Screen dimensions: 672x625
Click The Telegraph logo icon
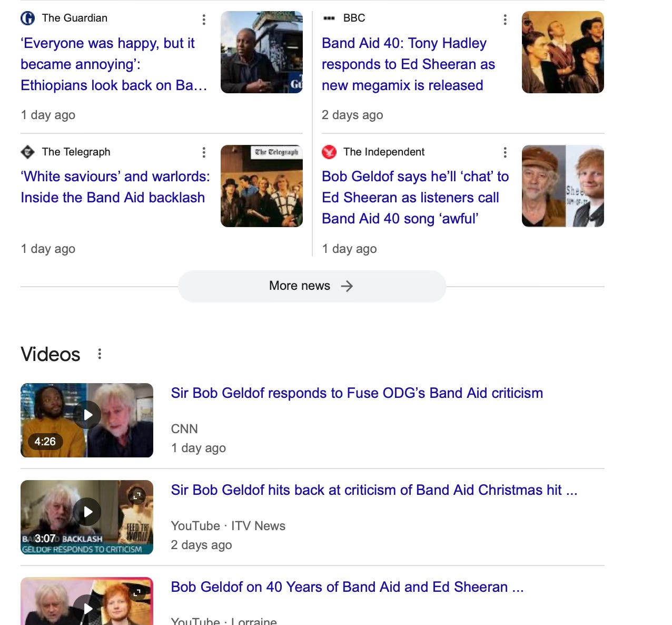point(27,152)
